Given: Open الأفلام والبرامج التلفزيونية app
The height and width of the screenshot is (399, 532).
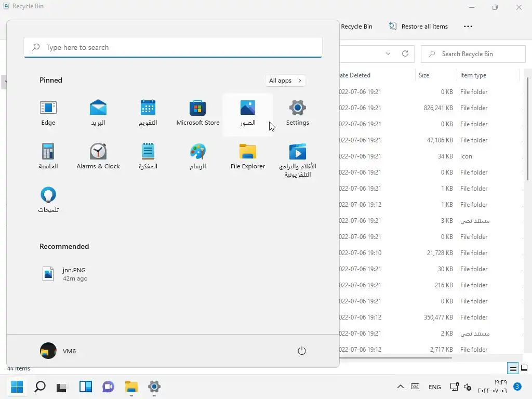Looking at the screenshot, I should 298,160.
